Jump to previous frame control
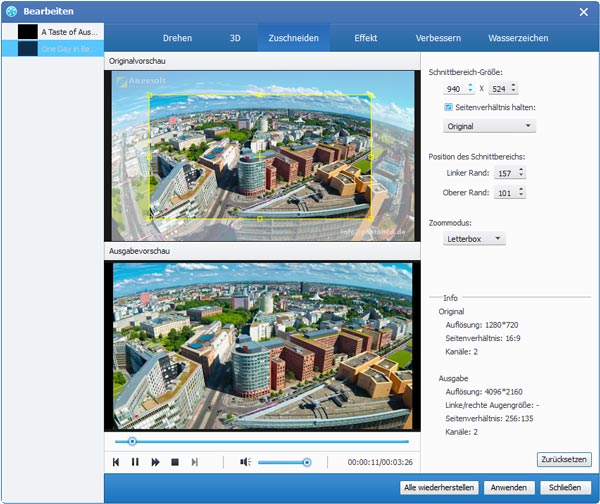Image resolution: width=600 pixels, height=504 pixels. click(116, 462)
